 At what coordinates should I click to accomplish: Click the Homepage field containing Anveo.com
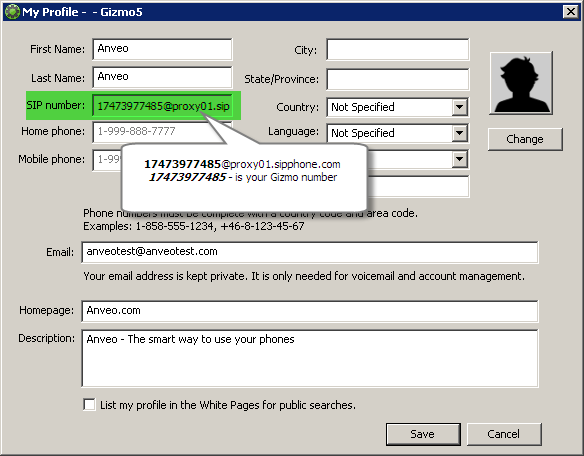click(310, 311)
